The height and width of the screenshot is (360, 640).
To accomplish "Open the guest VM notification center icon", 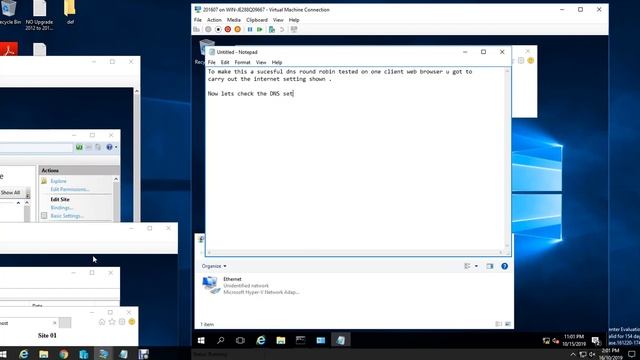I will coord(596,340).
